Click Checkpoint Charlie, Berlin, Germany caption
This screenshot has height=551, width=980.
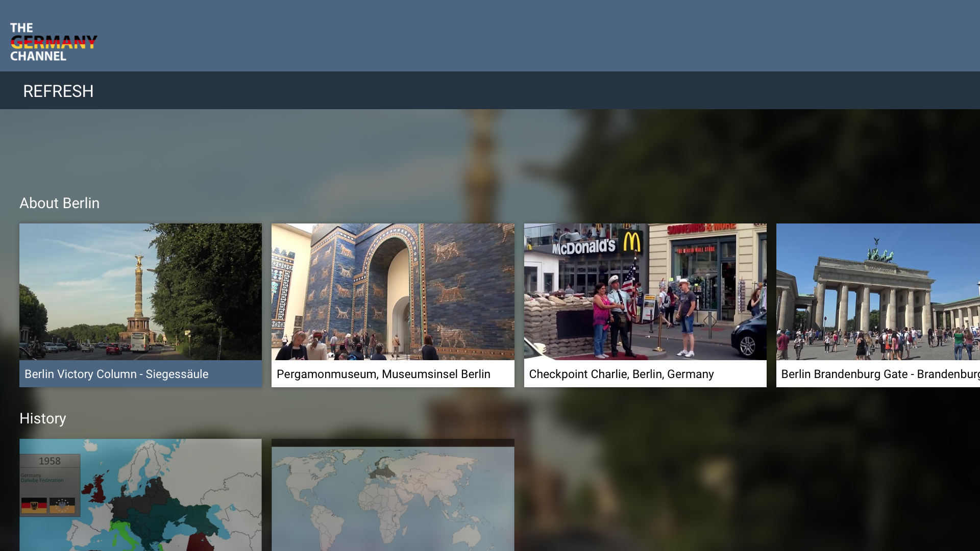621,374
